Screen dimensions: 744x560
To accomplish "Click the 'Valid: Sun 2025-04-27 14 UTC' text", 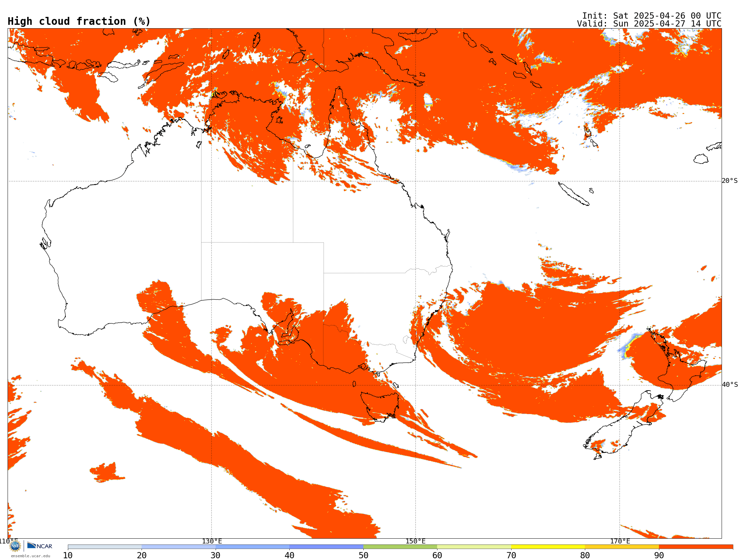I will pos(649,24).
